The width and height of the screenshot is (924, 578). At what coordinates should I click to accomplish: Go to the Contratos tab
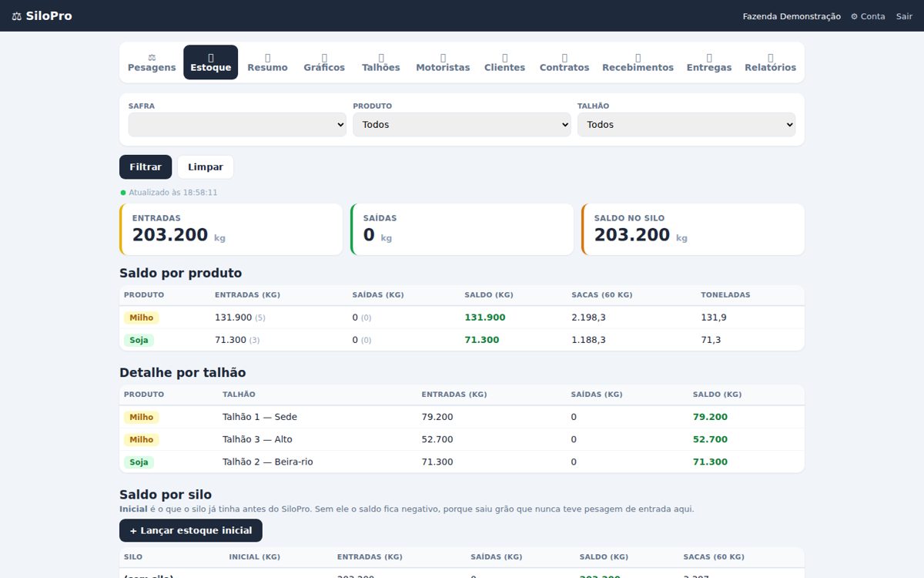(564, 62)
